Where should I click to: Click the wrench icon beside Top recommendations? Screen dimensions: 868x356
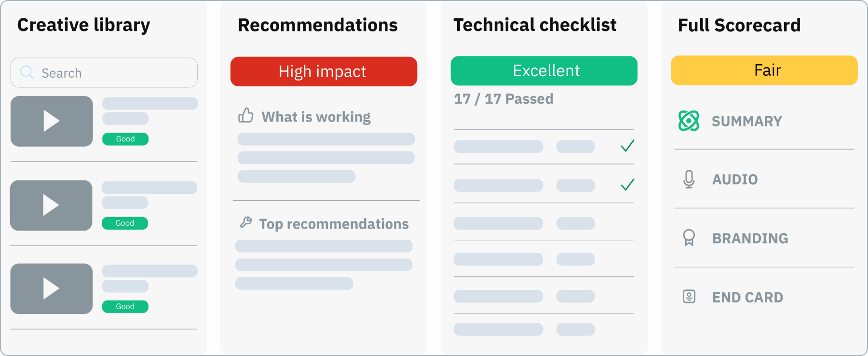click(246, 222)
